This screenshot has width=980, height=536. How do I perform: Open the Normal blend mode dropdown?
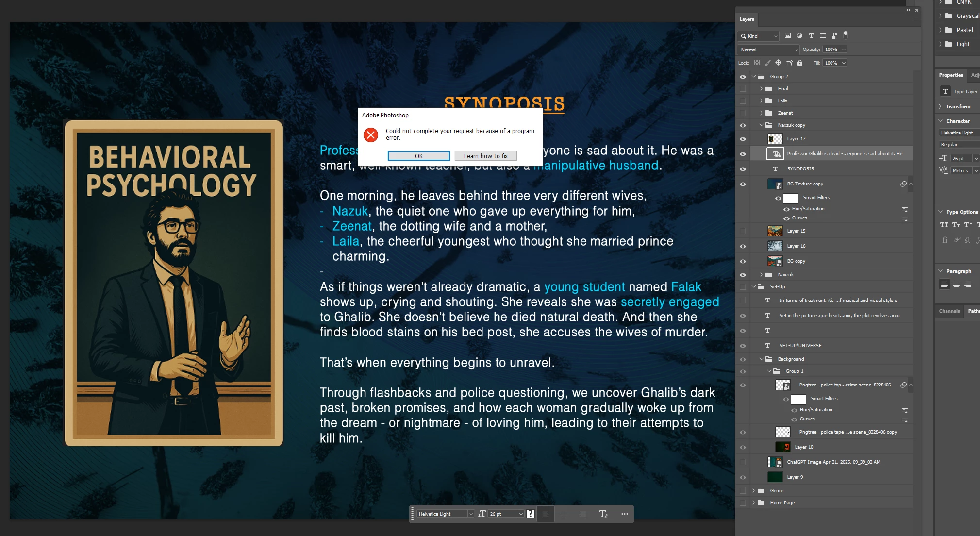[768, 50]
